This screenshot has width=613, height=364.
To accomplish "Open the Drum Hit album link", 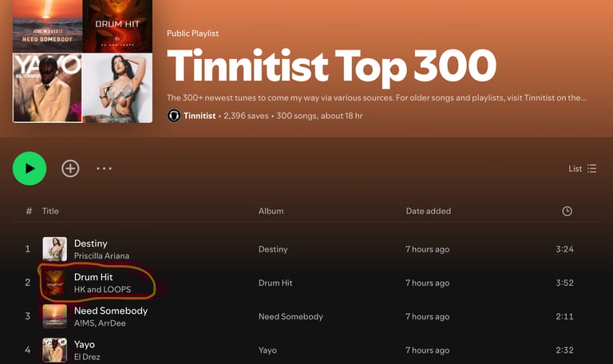I will 275,283.
